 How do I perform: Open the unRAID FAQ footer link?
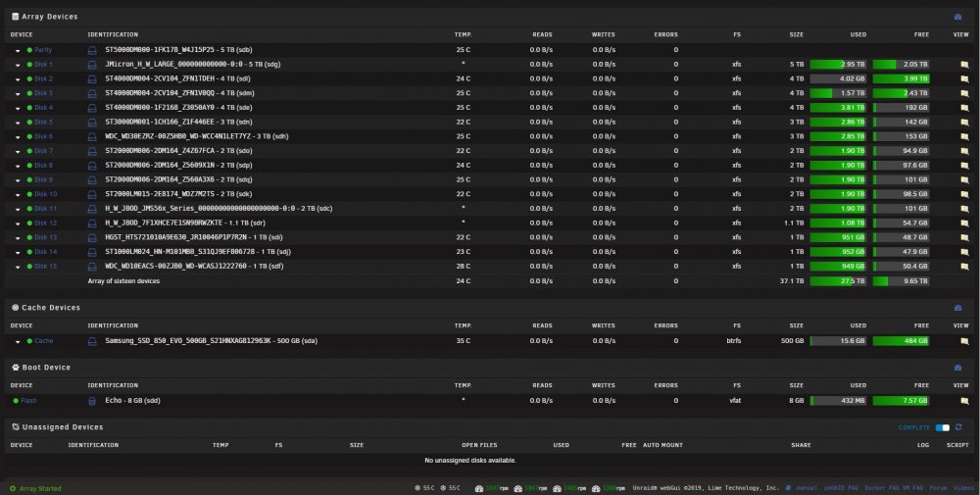pyautogui.click(x=841, y=488)
